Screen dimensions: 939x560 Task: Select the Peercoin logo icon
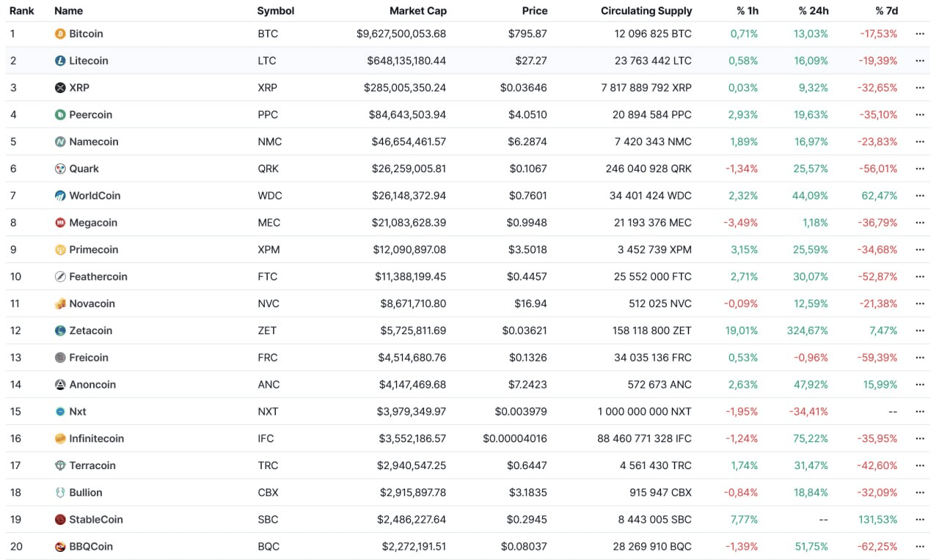click(59, 114)
